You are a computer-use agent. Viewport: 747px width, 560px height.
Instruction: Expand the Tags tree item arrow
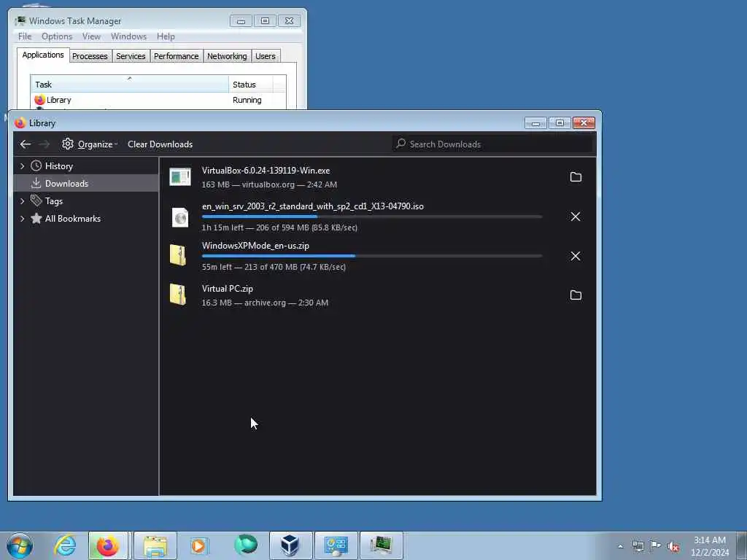[x=22, y=201]
